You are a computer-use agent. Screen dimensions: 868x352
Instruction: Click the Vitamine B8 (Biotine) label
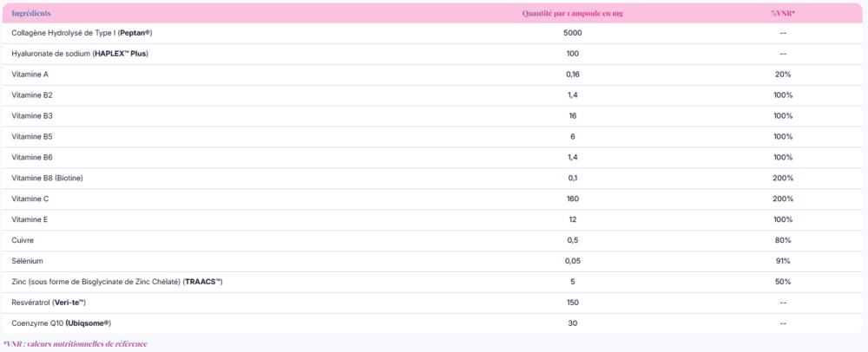[47, 178]
